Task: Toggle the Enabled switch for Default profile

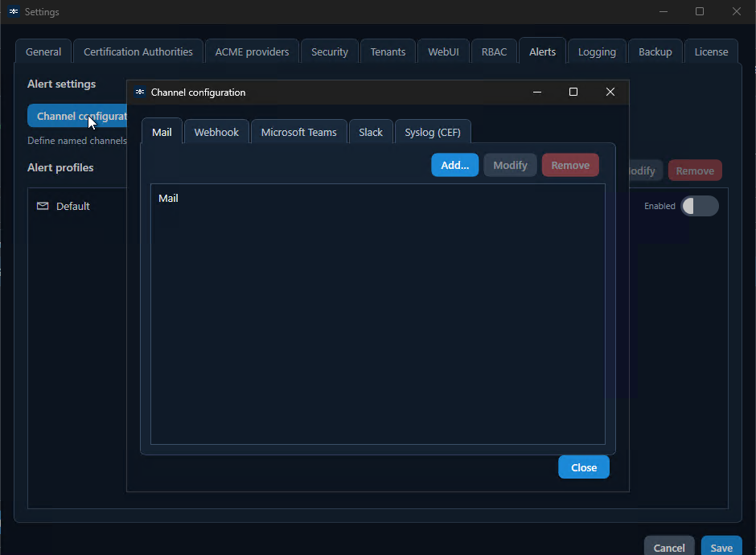Action: pyautogui.click(x=700, y=206)
